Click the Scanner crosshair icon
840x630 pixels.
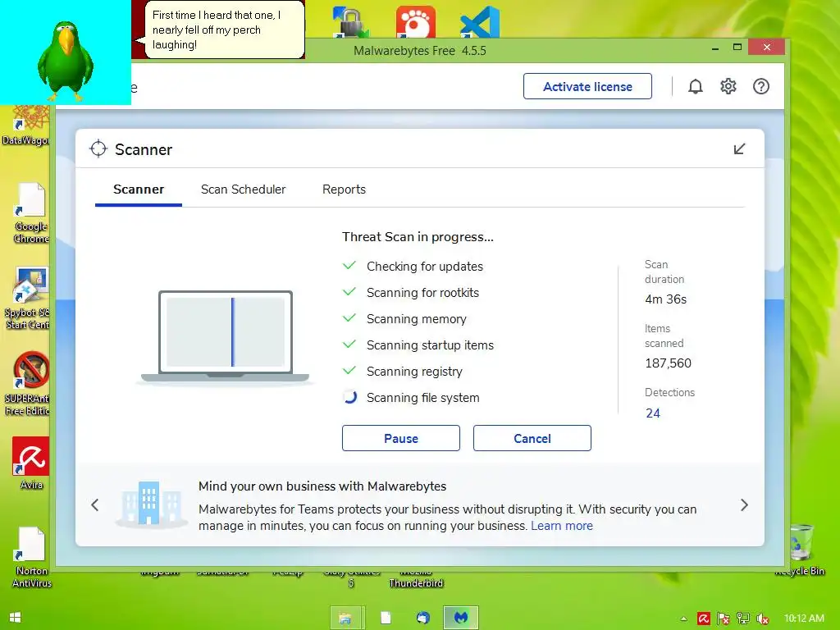click(x=98, y=149)
